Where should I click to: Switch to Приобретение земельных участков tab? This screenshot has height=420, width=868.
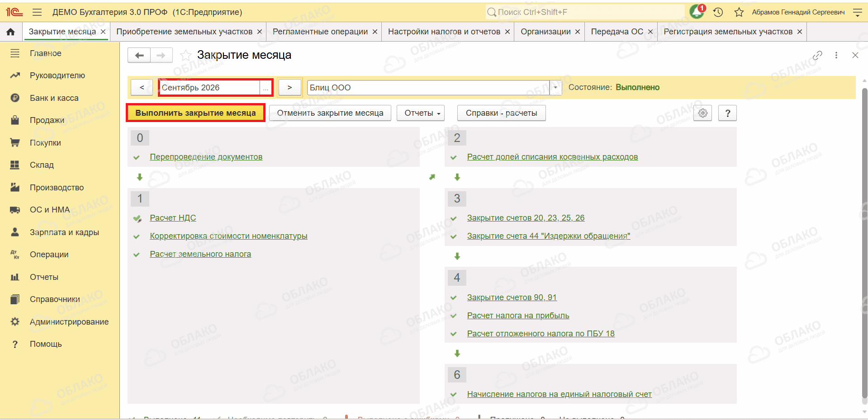(x=184, y=32)
